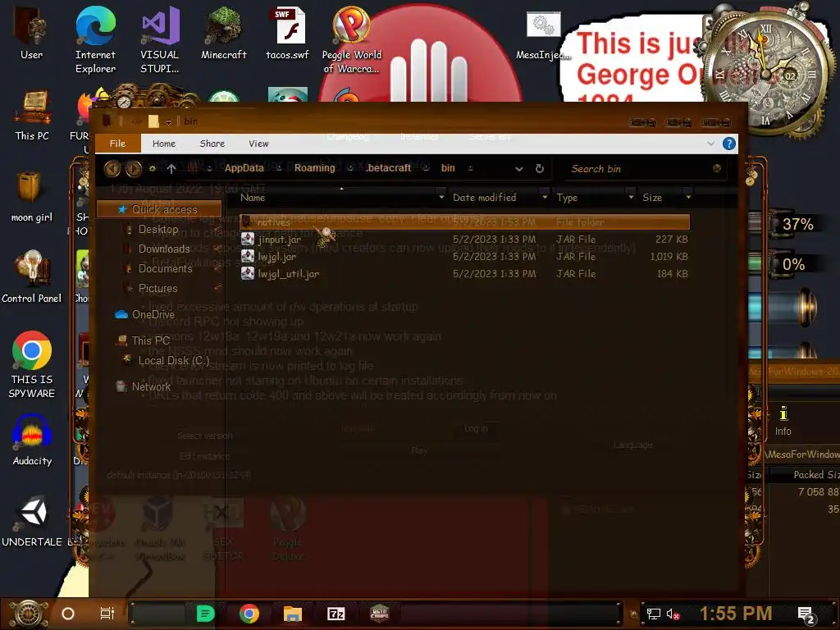Viewport: 840px width, 630px height.
Task: Click the steampunk Start button
Action: (x=29, y=614)
